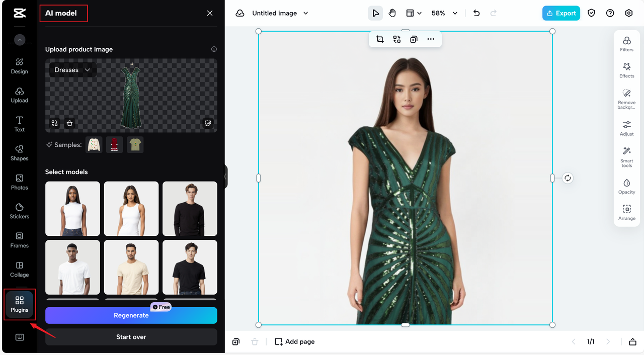Redo the last action
The height and width of the screenshot is (355, 644).
[x=494, y=13]
